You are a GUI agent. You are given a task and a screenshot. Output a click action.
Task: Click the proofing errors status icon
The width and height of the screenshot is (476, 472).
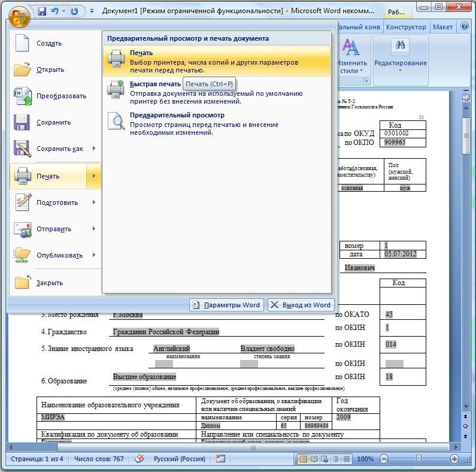(140, 459)
